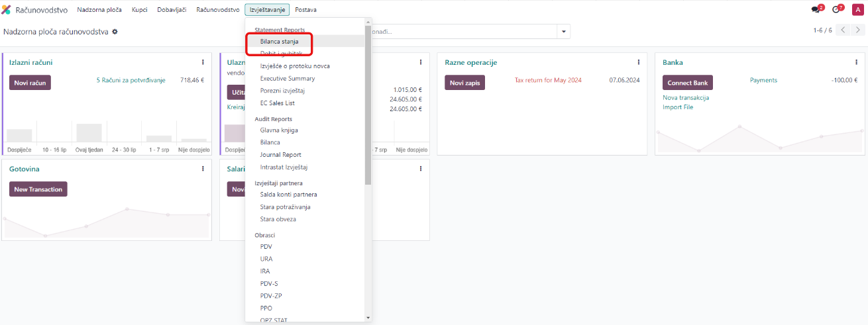Open dashboard settings gear icon
This screenshot has width=868, height=325.
115,32
